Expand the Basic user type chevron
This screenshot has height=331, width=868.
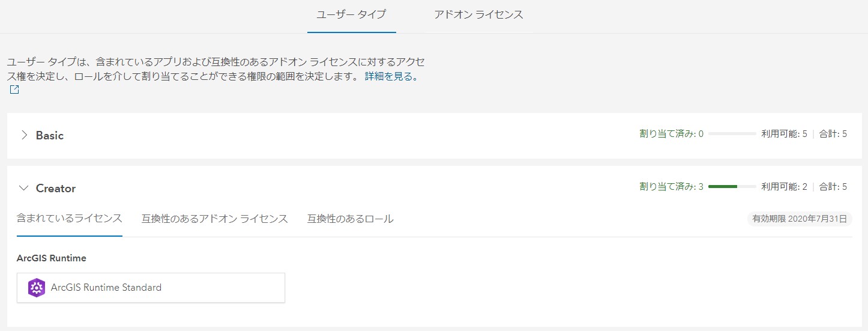(x=24, y=135)
